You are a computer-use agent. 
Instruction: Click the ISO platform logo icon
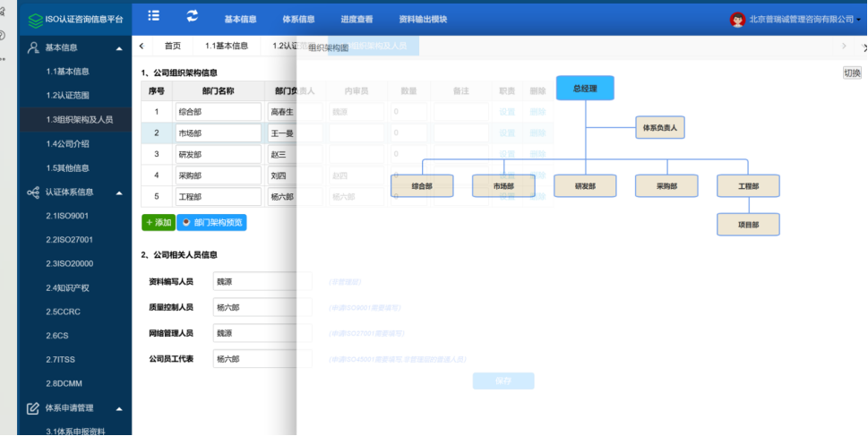tap(35, 20)
